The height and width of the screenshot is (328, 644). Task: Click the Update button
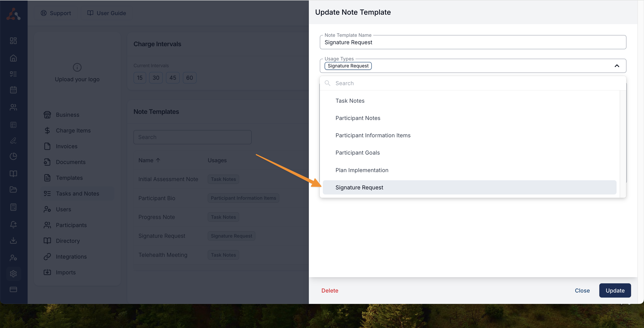coord(615,291)
